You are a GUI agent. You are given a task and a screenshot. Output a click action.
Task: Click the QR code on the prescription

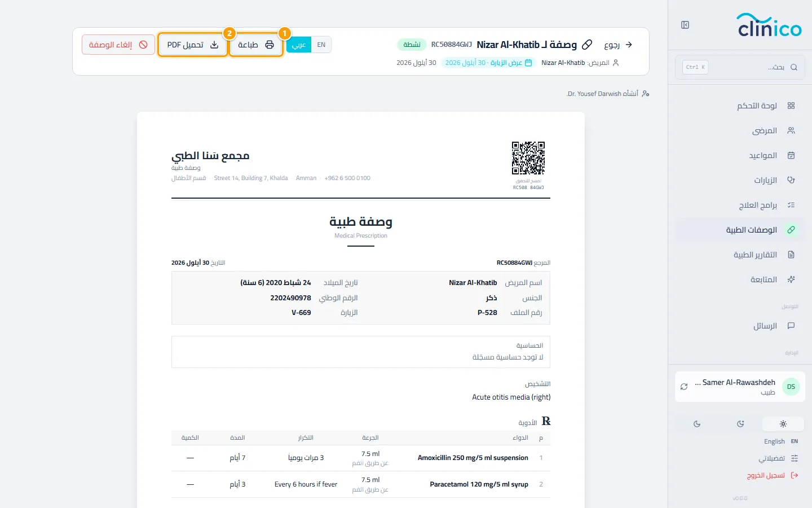[x=528, y=158]
